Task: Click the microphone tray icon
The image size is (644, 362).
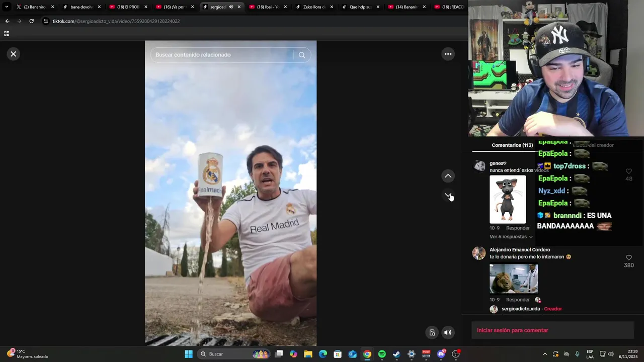Action: pyautogui.click(x=577, y=354)
